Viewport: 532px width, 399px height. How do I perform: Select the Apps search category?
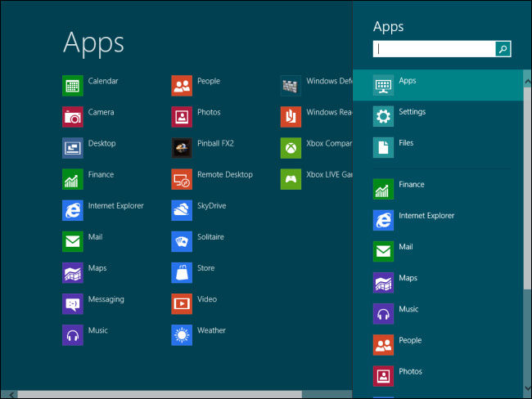pos(438,85)
